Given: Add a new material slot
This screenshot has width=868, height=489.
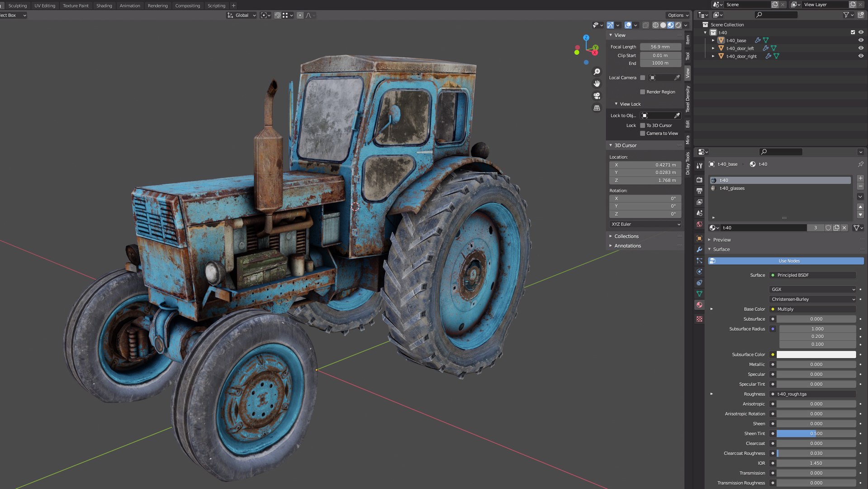Looking at the screenshot, I should [x=860, y=178].
